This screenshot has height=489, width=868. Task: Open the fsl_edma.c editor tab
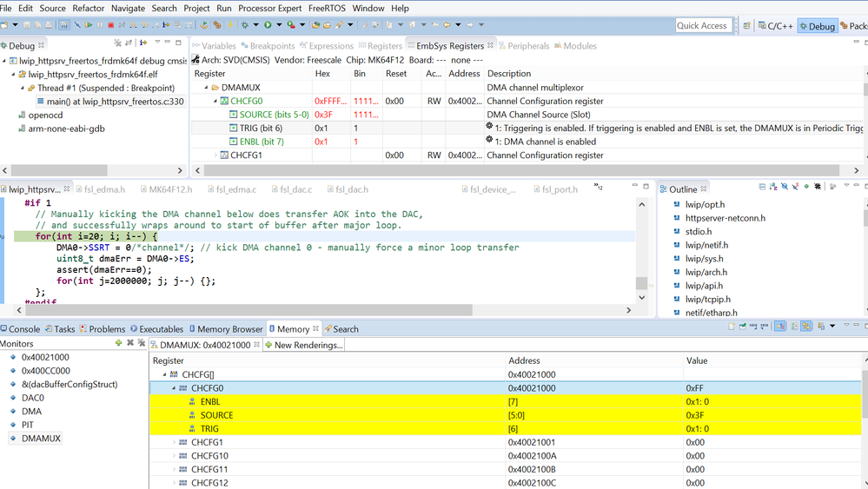pyautogui.click(x=236, y=189)
